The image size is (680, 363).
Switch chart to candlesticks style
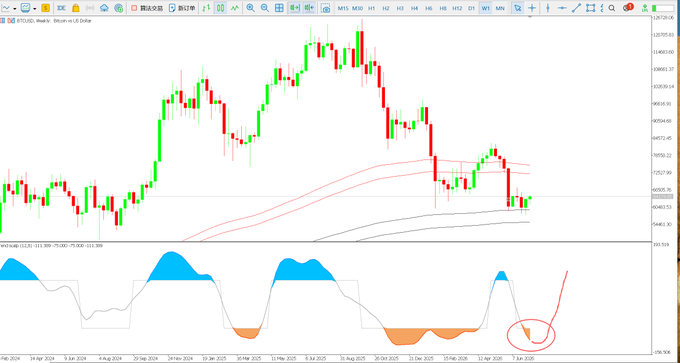(221, 8)
